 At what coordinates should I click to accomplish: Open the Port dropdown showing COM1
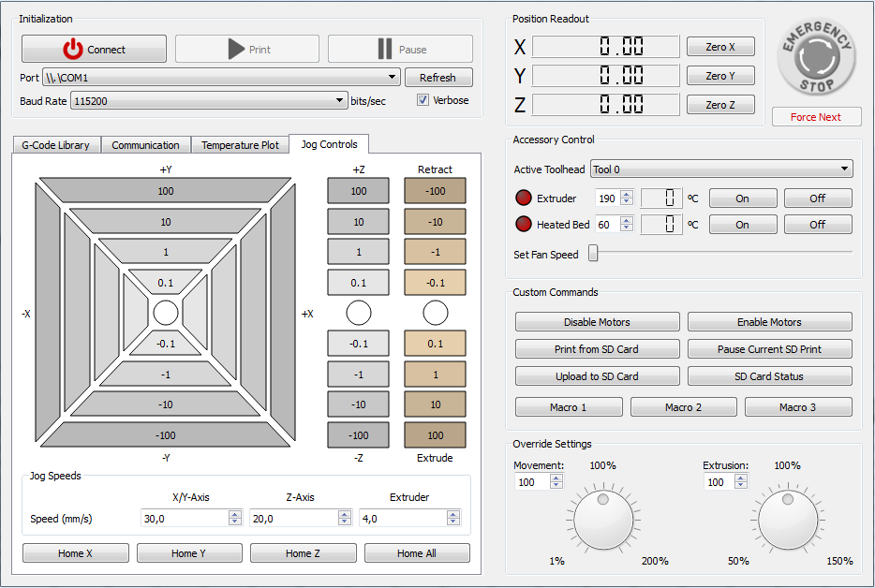point(392,77)
